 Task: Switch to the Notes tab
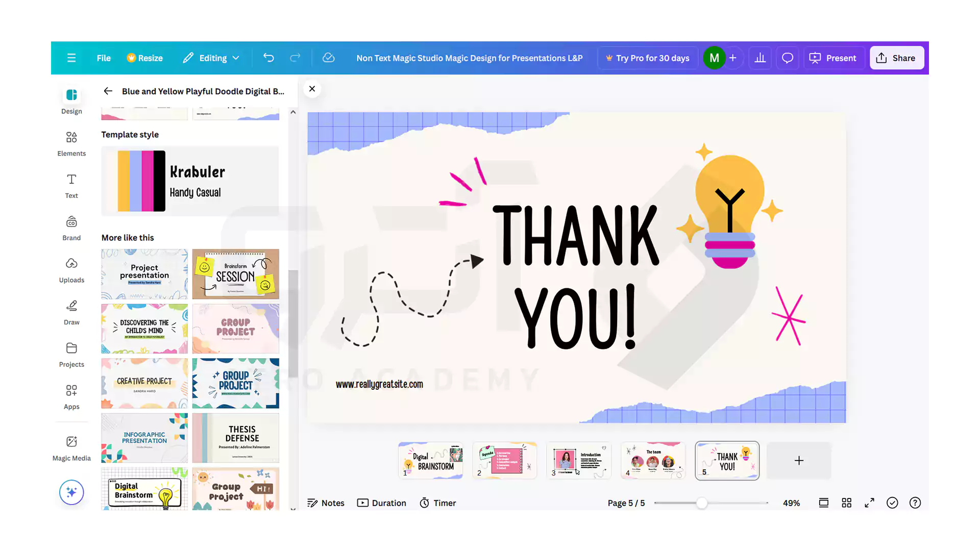(x=326, y=503)
